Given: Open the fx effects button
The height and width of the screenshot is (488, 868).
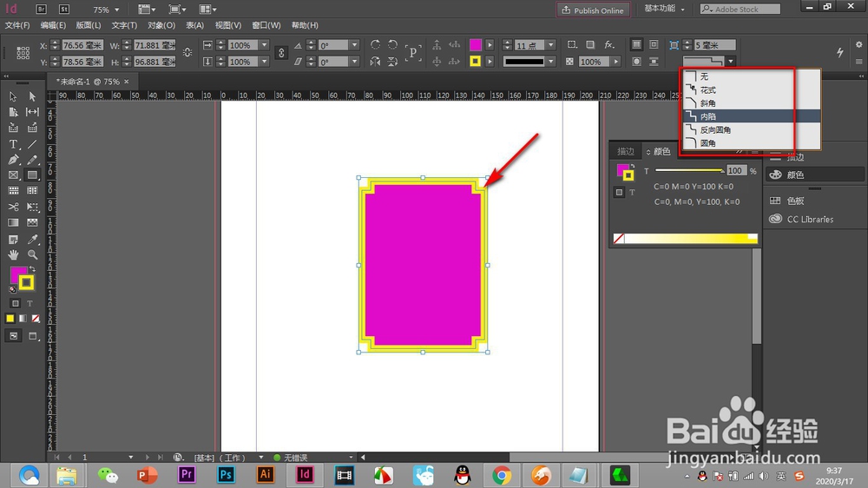Looking at the screenshot, I should (x=609, y=45).
